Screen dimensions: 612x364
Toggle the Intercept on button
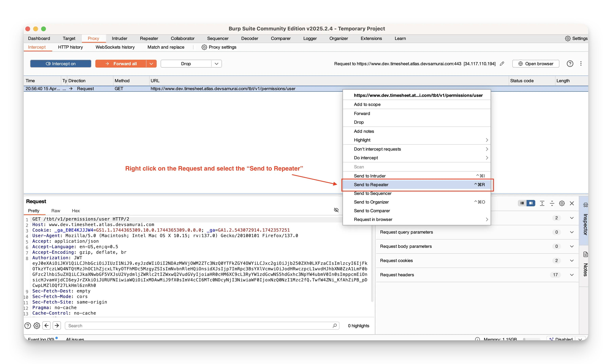[61, 64]
